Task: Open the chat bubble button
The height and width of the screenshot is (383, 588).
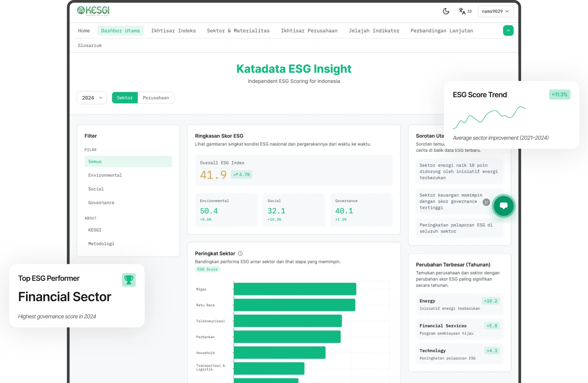Action: pos(503,206)
